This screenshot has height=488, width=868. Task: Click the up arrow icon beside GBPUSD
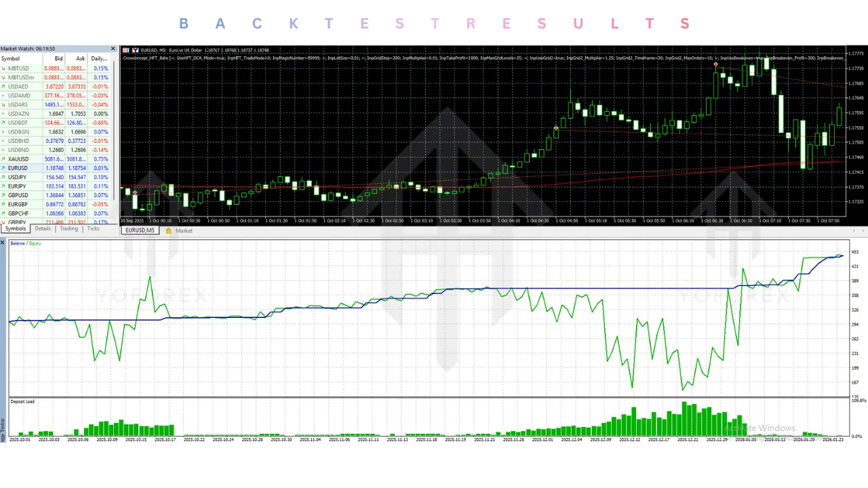point(4,195)
